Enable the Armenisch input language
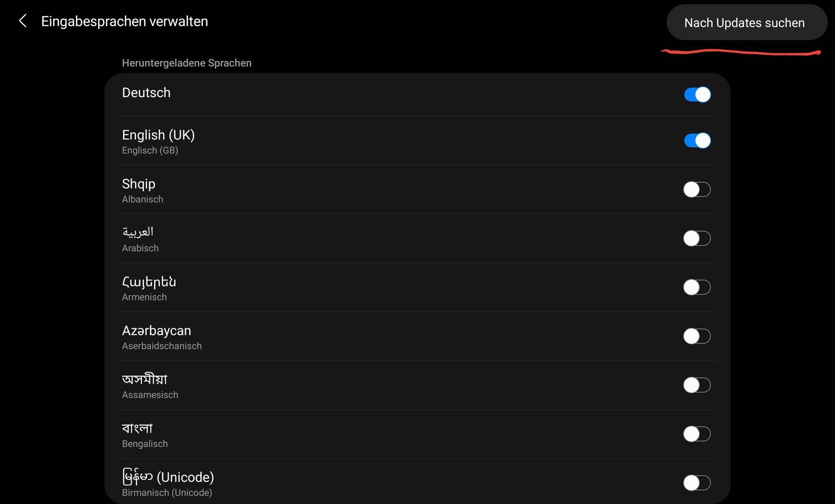 coord(697,287)
